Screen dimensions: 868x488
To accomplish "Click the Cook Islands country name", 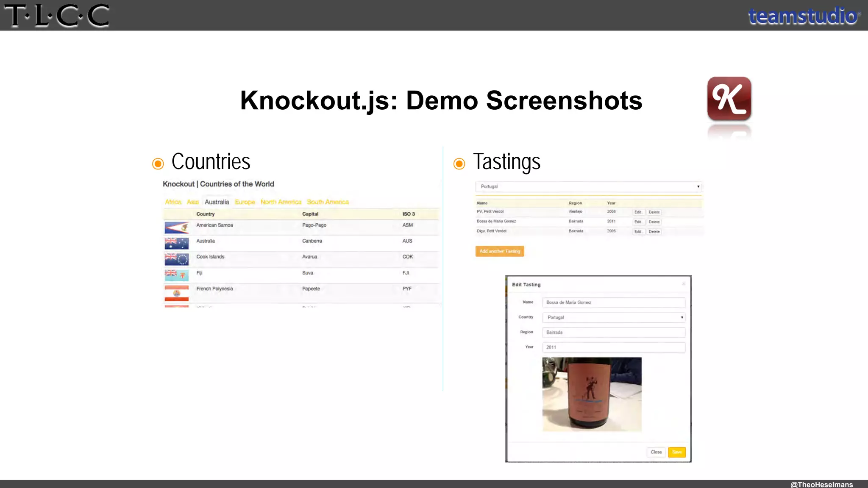I will pos(210,257).
